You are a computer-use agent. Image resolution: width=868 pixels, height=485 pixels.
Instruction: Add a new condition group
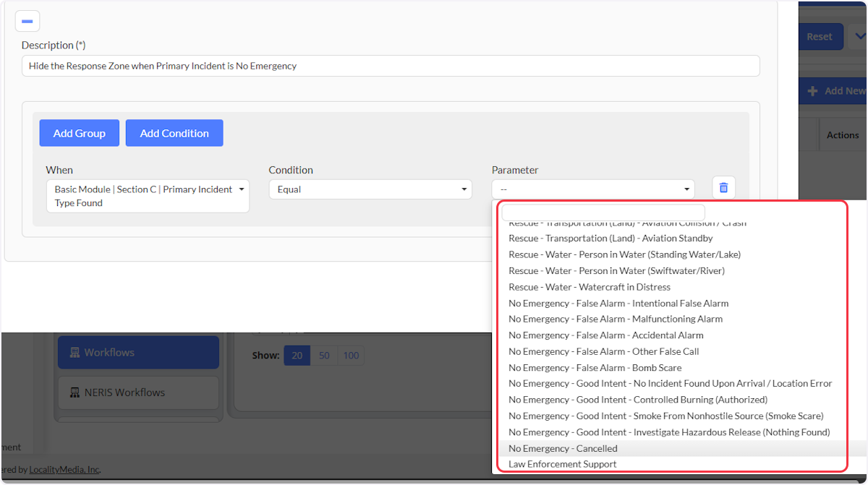click(80, 133)
